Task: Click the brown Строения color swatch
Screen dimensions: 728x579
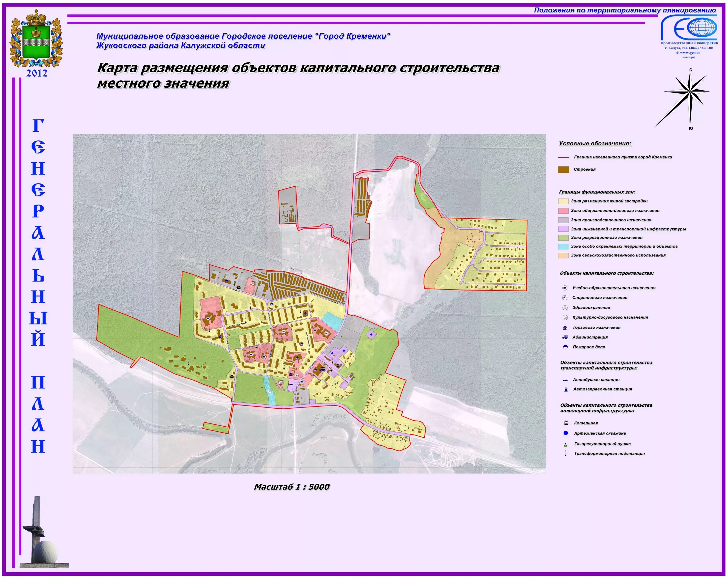Action: point(563,169)
